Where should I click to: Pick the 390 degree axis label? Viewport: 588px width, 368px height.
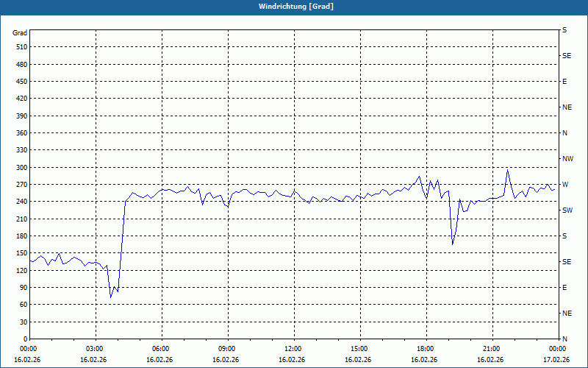coord(22,116)
